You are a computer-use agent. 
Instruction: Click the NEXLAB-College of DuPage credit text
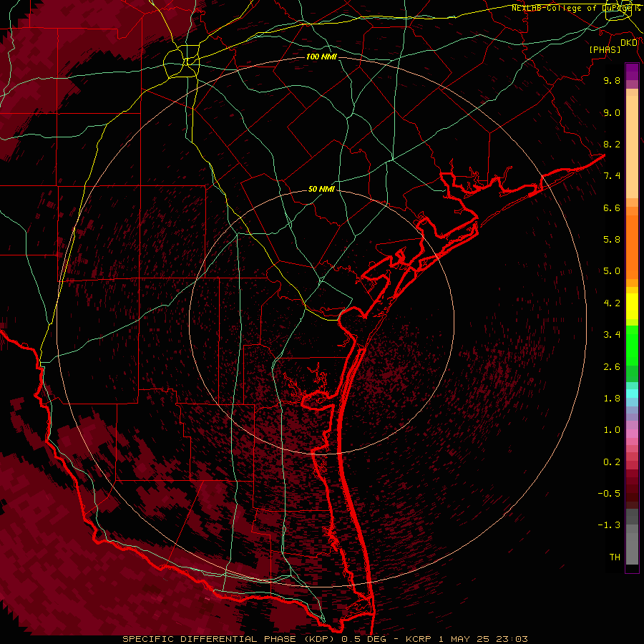pyautogui.click(x=575, y=8)
